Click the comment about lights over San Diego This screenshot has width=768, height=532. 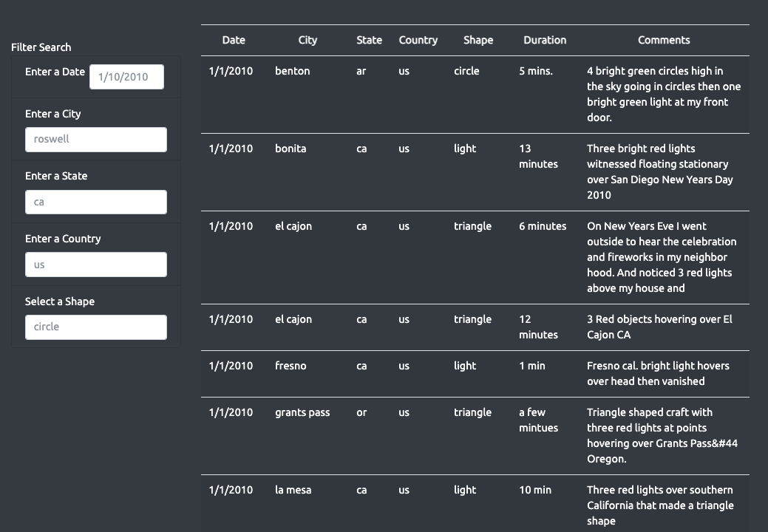tap(660, 172)
